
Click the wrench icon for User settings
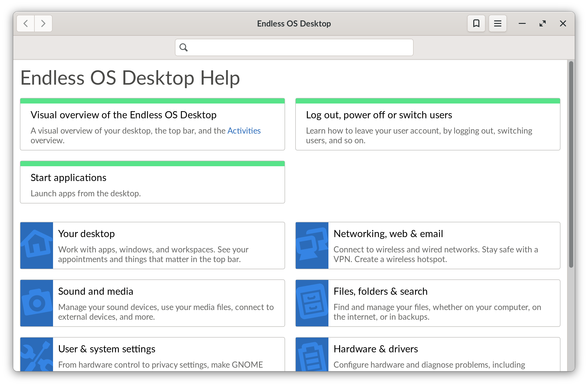point(37,354)
